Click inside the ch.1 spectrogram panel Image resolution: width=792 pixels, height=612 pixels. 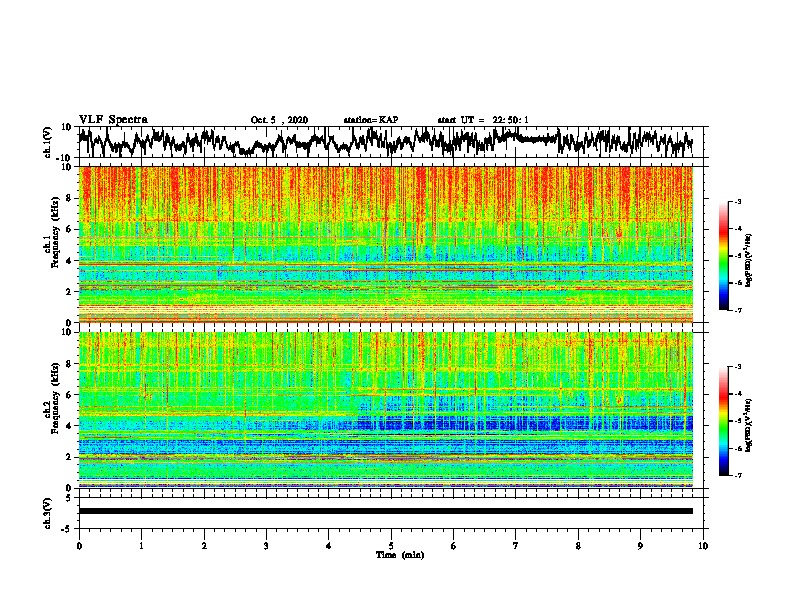pos(386,244)
